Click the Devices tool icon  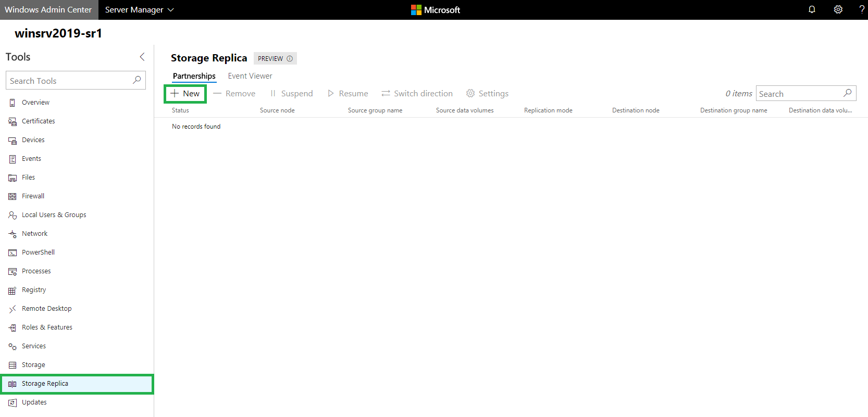tap(13, 140)
